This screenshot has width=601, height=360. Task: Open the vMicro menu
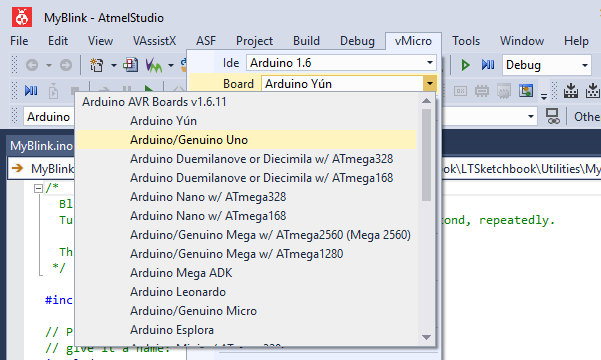[413, 41]
